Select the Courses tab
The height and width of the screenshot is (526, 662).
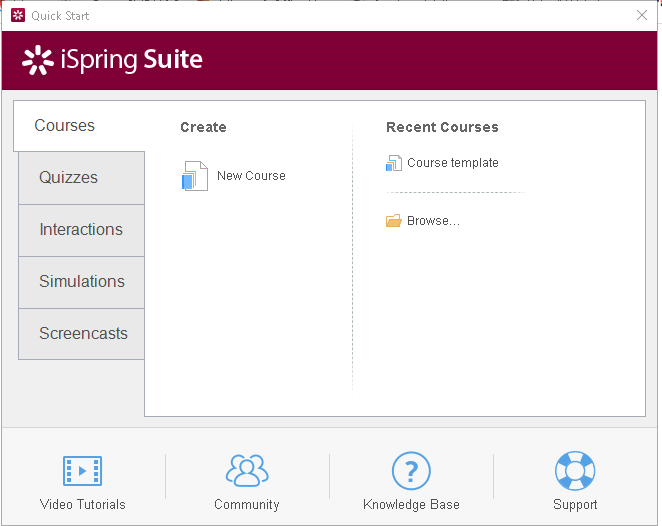click(79, 126)
